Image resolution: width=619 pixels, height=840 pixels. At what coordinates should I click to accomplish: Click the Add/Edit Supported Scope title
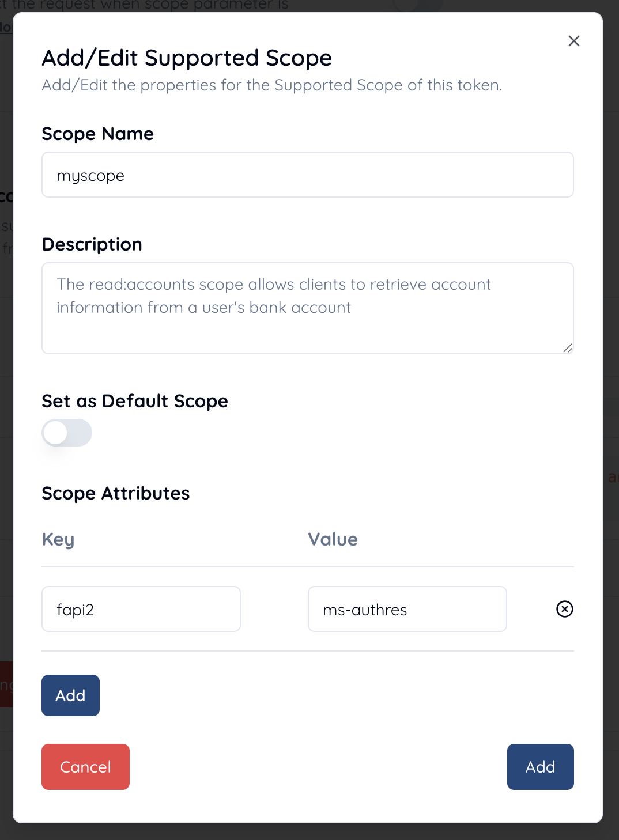[187, 58]
